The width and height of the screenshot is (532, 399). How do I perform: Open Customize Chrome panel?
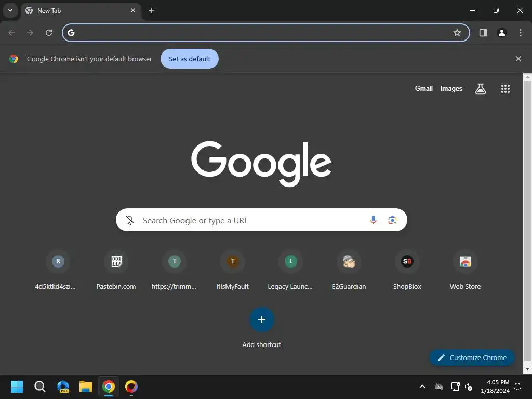tap(472, 357)
